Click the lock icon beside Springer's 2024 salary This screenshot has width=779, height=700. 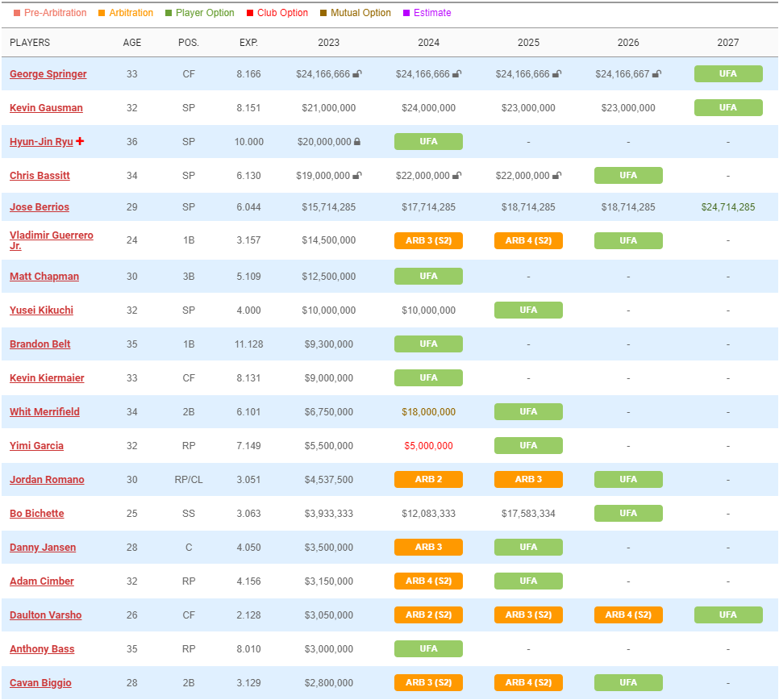pos(457,74)
